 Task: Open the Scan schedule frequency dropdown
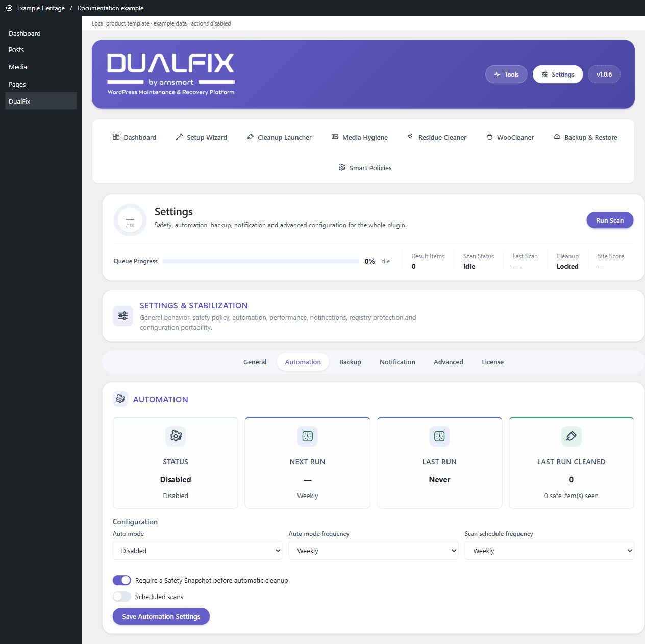click(x=549, y=551)
